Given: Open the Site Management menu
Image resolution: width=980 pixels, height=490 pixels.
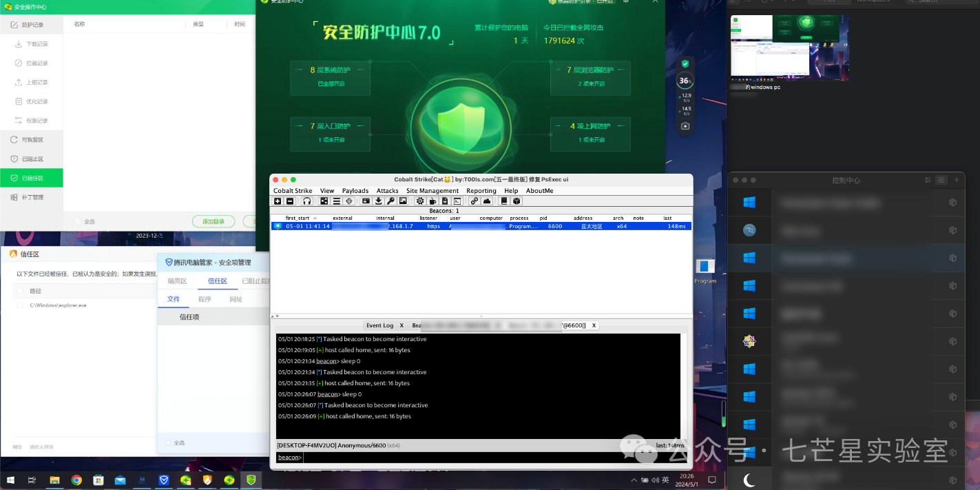Looking at the screenshot, I should [x=432, y=191].
